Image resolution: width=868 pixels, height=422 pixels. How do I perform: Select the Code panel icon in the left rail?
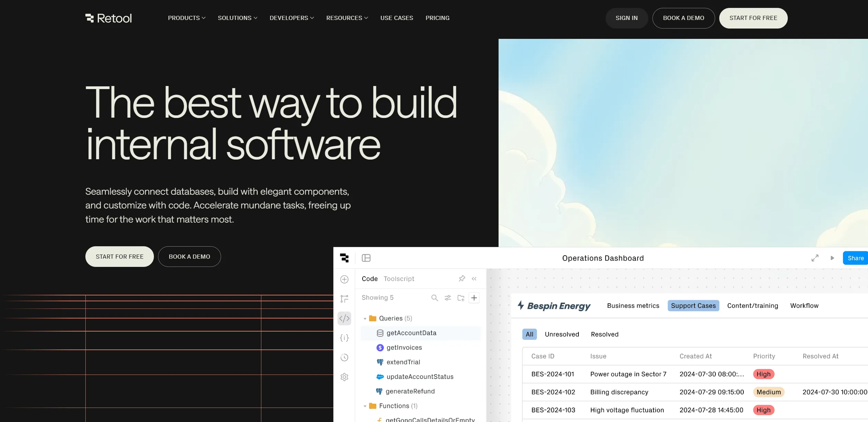click(344, 318)
